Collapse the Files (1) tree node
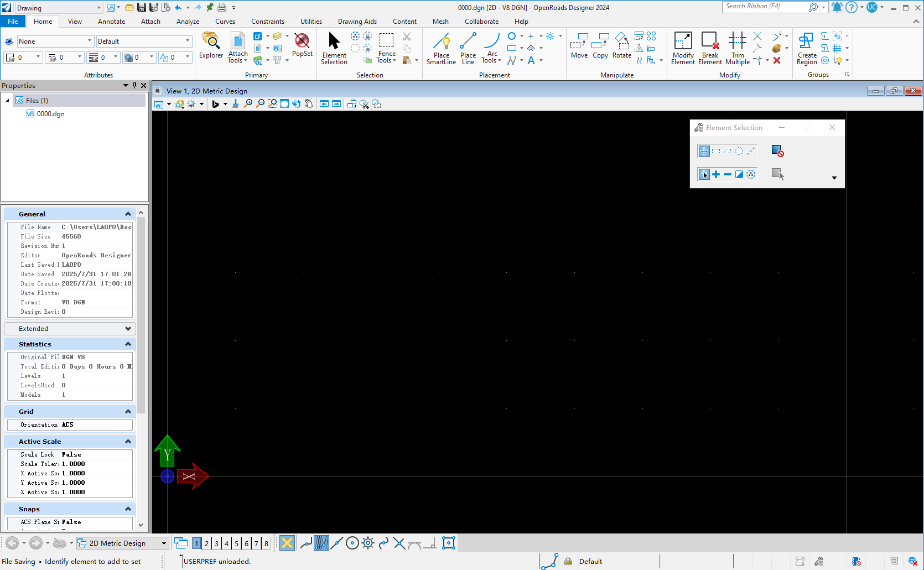Screen dimensions: 924x570 click(x=7, y=101)
